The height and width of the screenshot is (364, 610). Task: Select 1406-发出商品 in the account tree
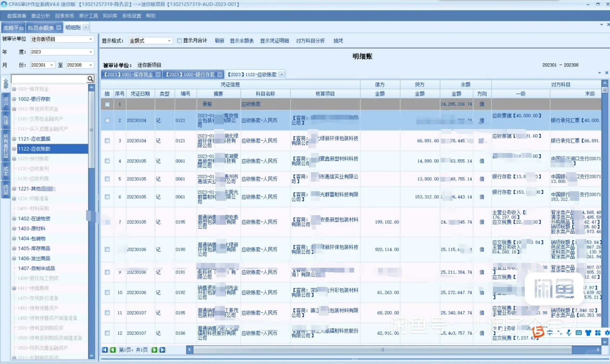pos(34,259)
